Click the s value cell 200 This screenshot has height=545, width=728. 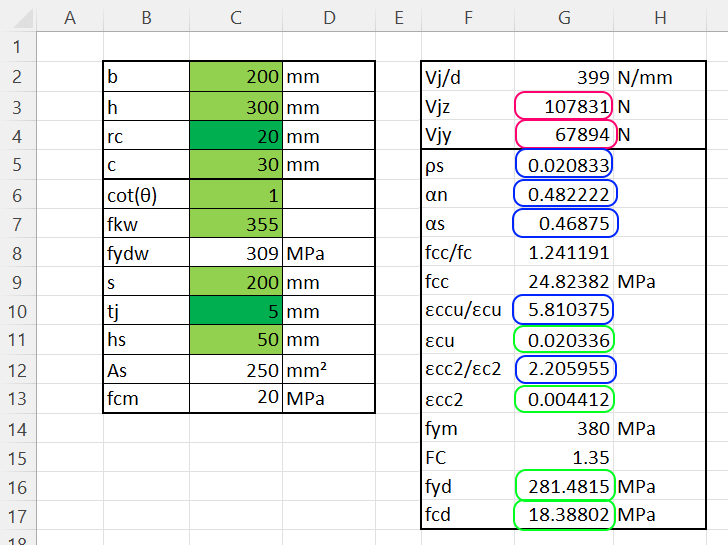(x=236, y=281)
